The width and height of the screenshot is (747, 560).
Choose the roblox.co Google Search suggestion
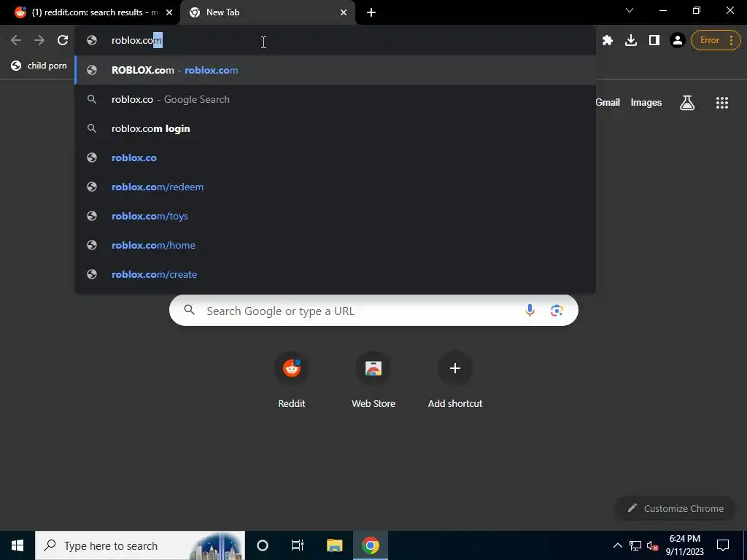point(335,99)
